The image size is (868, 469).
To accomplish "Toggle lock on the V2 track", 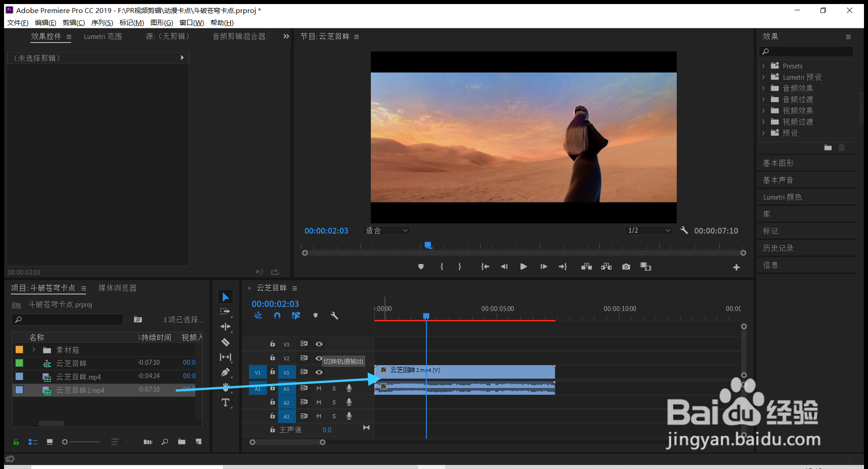I will (272, 358).
